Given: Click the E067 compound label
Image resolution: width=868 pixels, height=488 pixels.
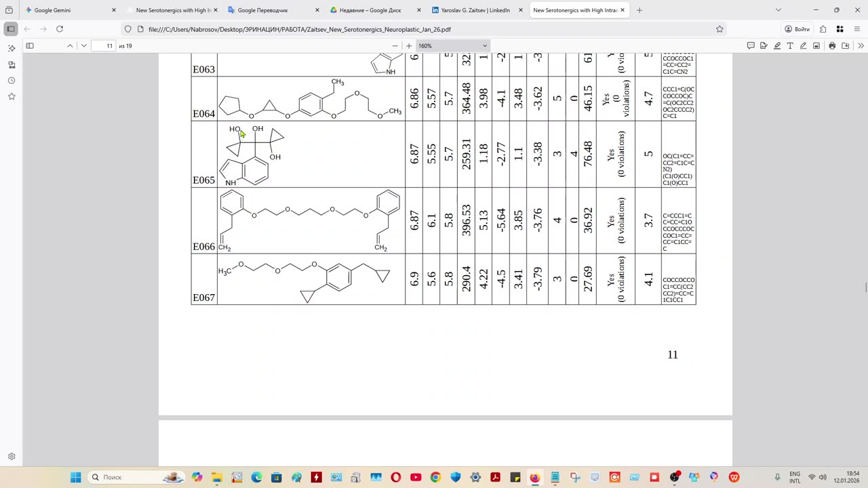Looking at the screenshot, I should click(204, 298).
